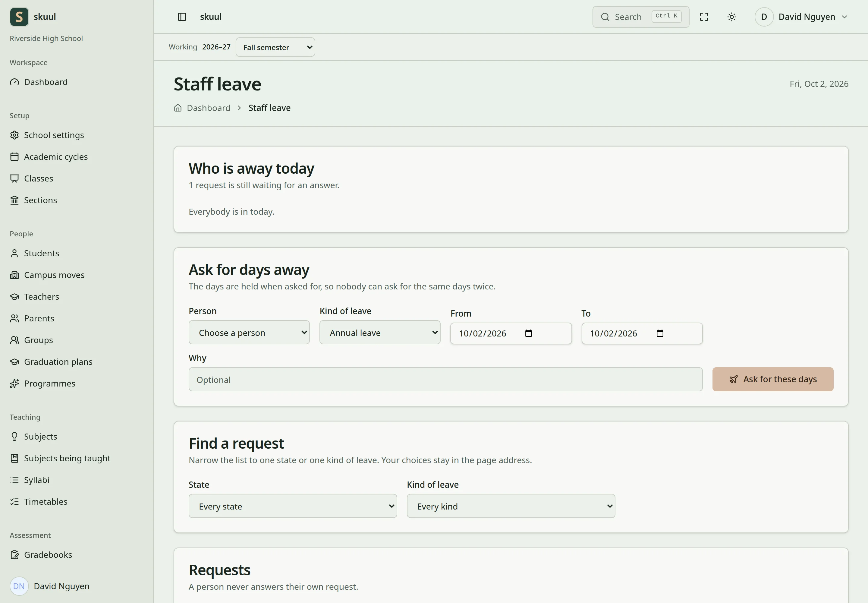Click the Classes presentation board icon
Viewport: 868px width, 603px height.
pos(14,179)
